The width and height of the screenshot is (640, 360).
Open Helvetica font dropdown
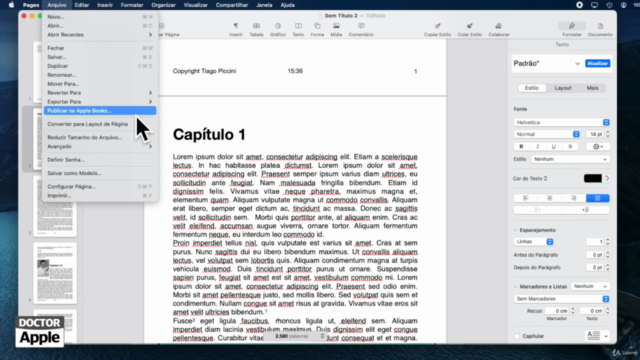click(x=562, y=122)
